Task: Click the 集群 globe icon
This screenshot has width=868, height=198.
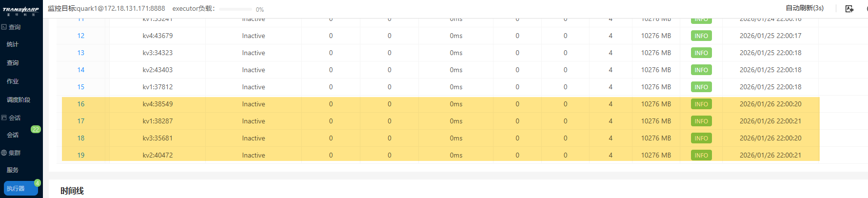Action: coord(4,153)
